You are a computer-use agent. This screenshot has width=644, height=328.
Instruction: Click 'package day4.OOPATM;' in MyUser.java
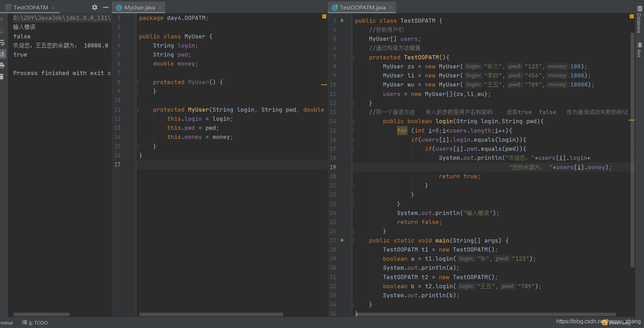(x=174, y=18)
